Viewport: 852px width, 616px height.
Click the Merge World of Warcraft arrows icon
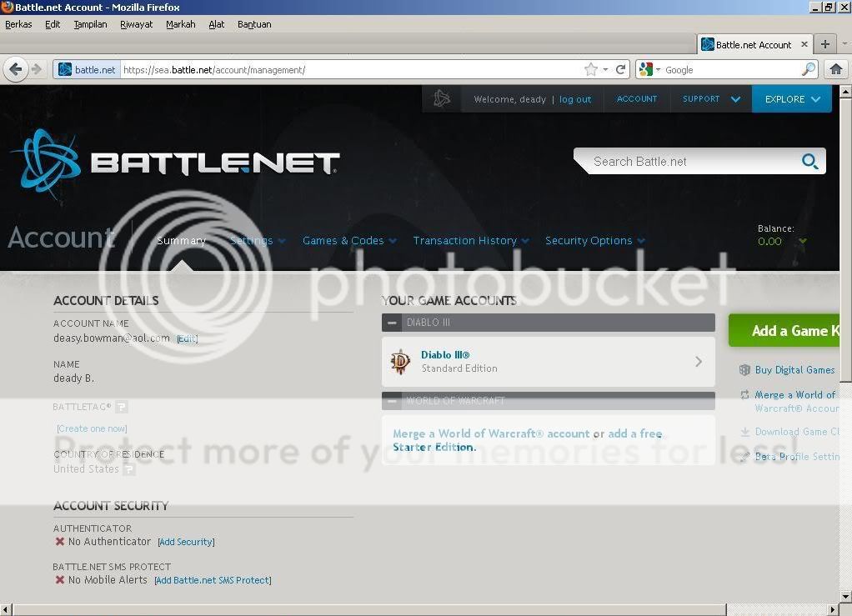coord(744,395)
